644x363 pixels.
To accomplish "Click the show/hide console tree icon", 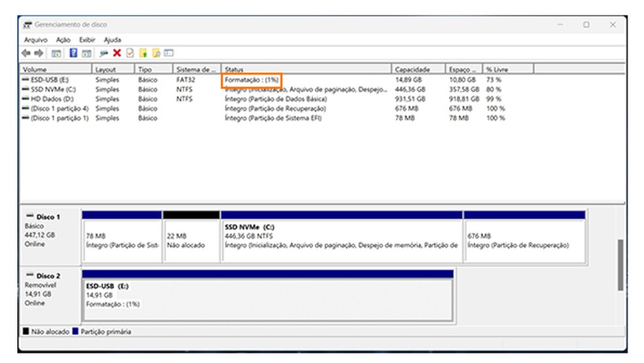I will (56, 53).
